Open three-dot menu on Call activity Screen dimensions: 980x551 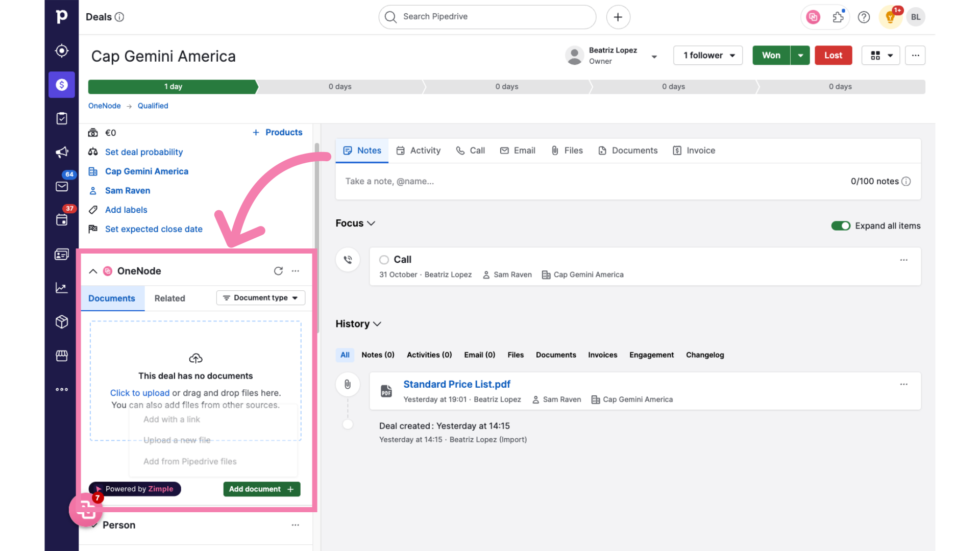pyautogui.click(x=904, y=260)
